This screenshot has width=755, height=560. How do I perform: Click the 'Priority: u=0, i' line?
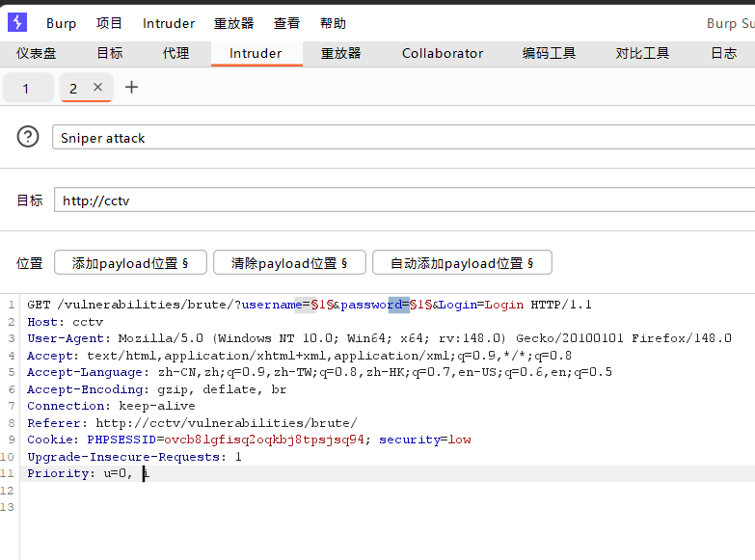click(x=89, y=473)
